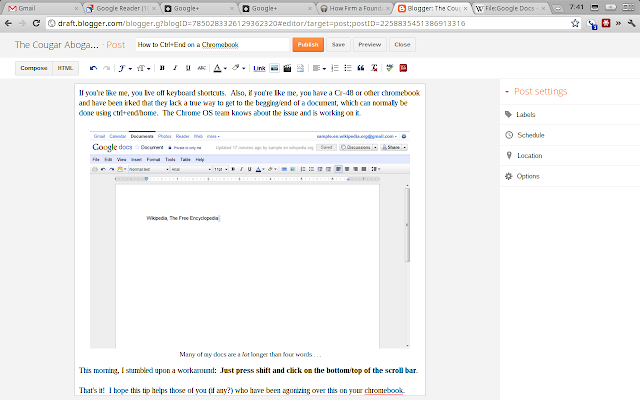Image resolution: width=640 pixels, height=400 pixels.
Task: Undo the last edit in the post editor
Action: (x=93, y=68)
